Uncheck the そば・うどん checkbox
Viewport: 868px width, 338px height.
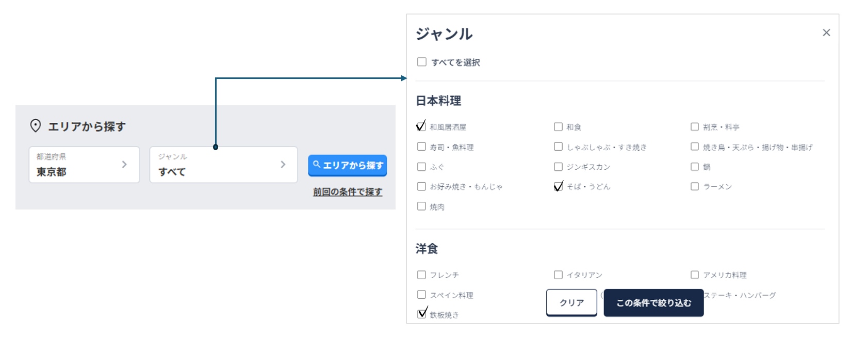click(558, 186)
